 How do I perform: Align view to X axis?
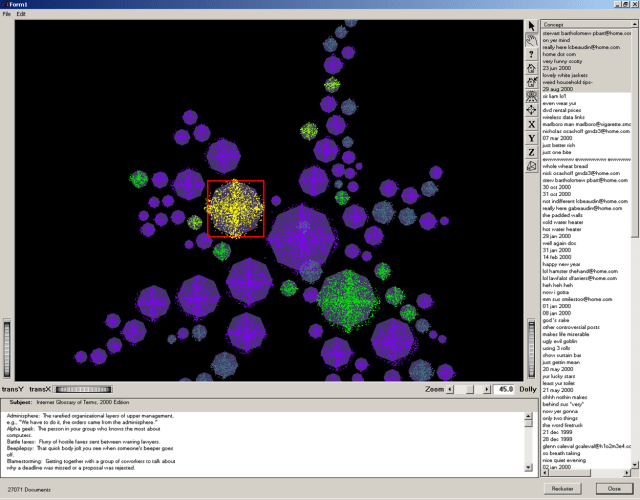(532, 124)
